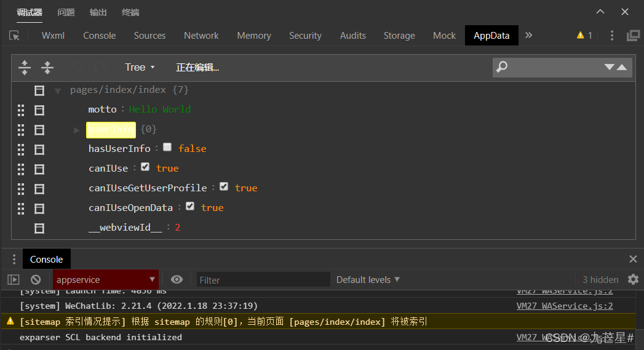Open action menu for pages/index/index root
Screen dimensions: 644x350
click(39, 90)
